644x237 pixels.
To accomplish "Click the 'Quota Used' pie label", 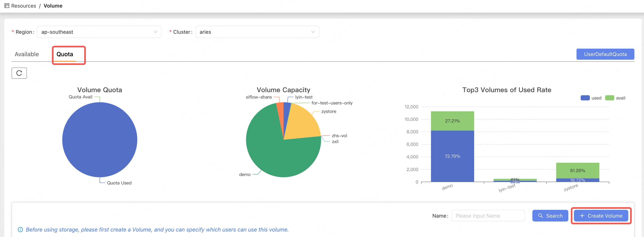I will click(x=119, y=183).
